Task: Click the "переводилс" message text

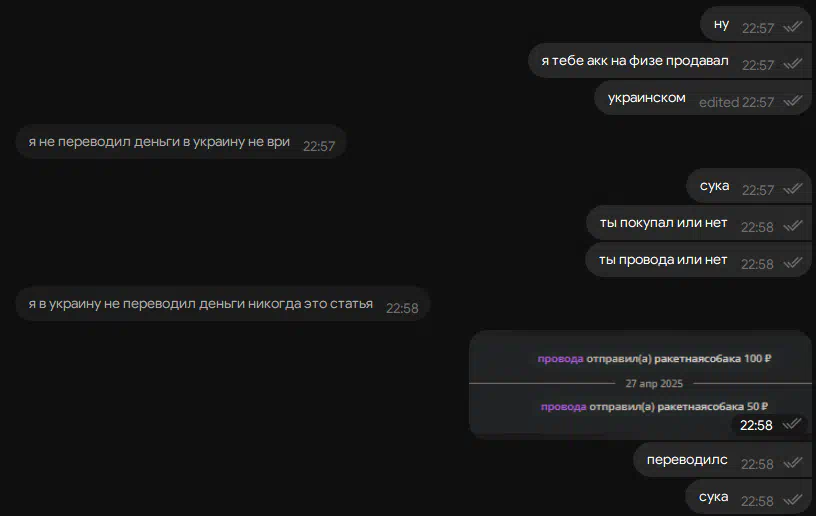Action: pyautogui.click(x=687, y=460)
